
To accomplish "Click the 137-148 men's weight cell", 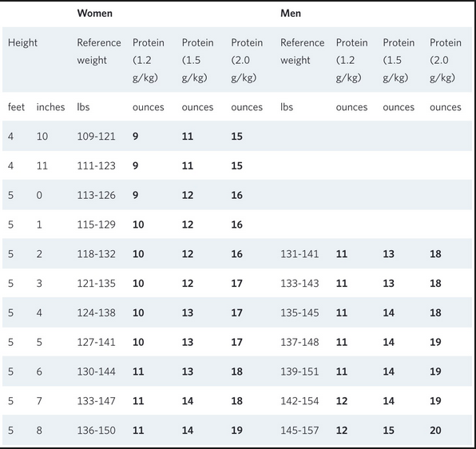I will coord(299,343).
